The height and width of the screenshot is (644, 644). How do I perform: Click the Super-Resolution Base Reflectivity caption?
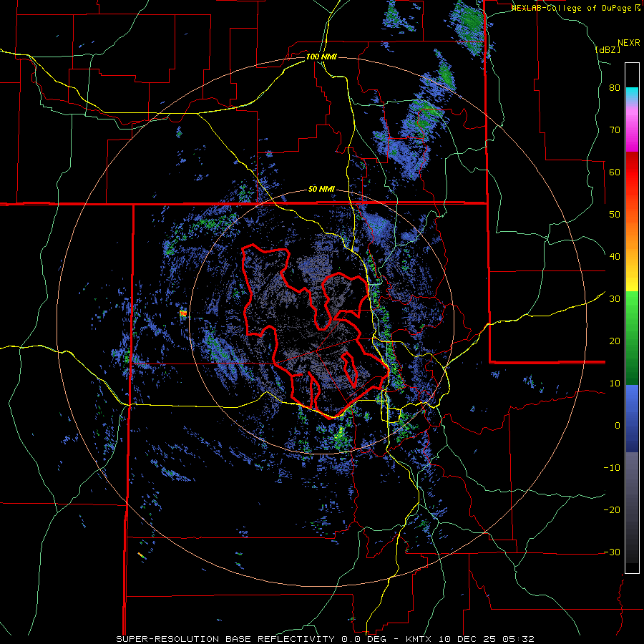pyautogui.click(x=325, y=639)
